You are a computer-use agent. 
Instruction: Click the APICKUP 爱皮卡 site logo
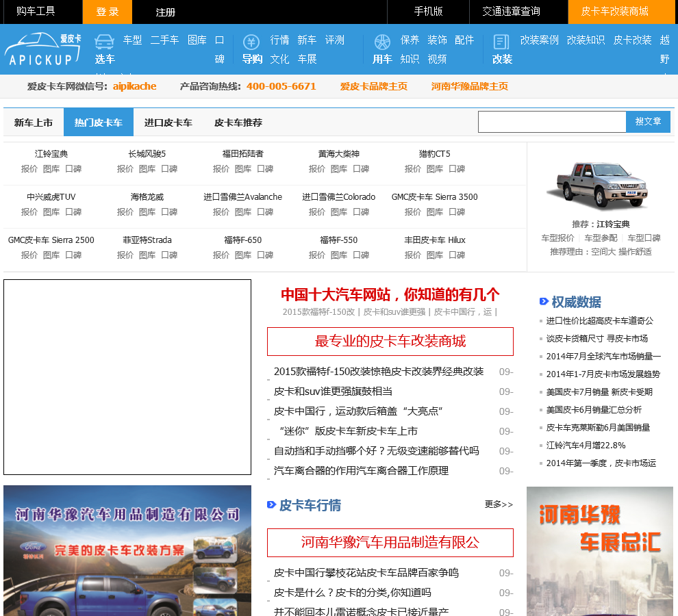[42, 49]
